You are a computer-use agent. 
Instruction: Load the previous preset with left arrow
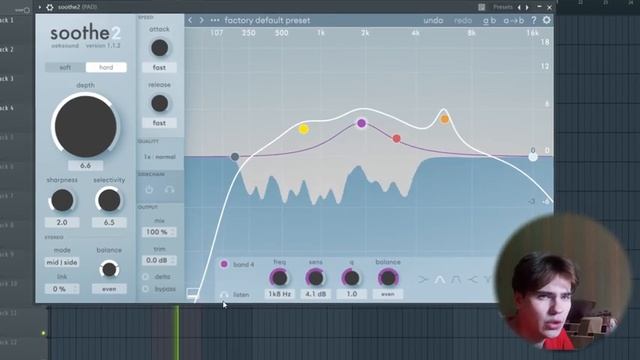(190, 20)
